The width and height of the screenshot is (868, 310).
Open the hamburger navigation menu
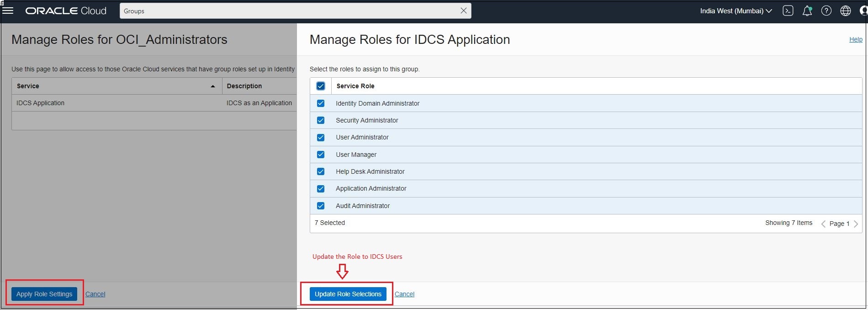tap(8, 10)
